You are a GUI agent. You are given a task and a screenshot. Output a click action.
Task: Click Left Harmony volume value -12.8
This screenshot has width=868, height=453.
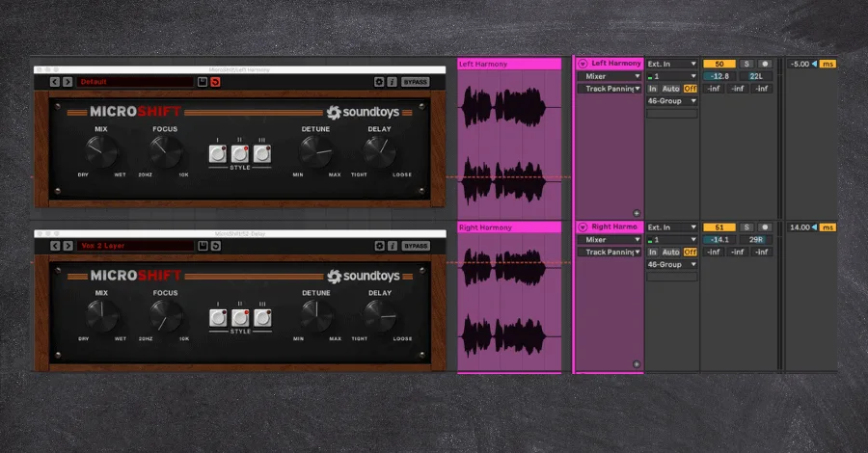tap(719, 76)
